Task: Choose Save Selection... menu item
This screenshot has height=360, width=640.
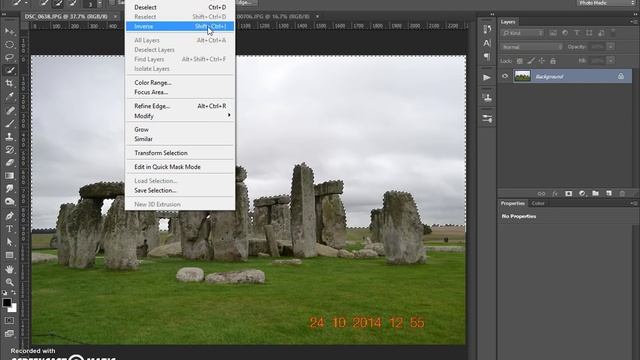Action: (180, 191)
